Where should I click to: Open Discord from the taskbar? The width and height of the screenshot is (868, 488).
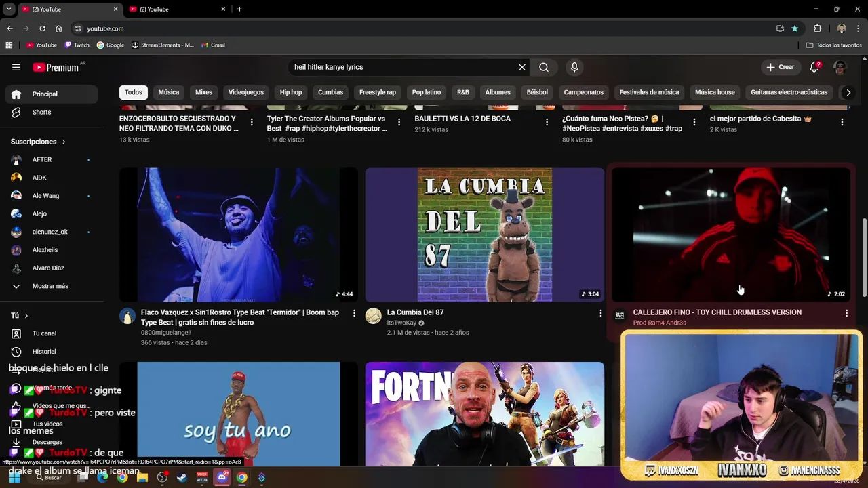222,477
